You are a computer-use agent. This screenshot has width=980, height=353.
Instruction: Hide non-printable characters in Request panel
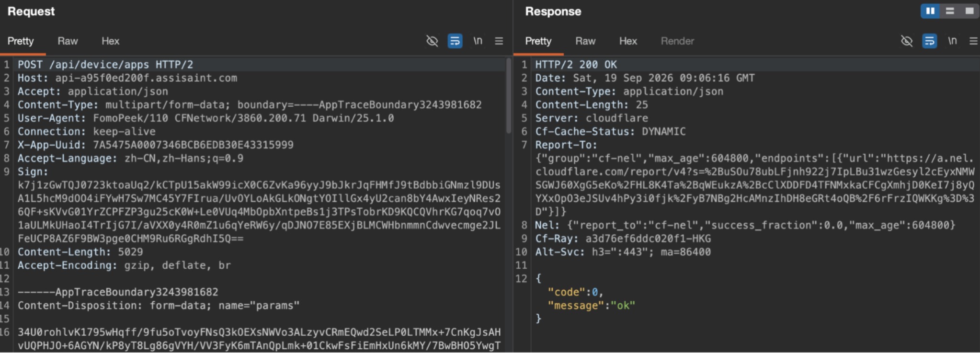pos(432,41)
